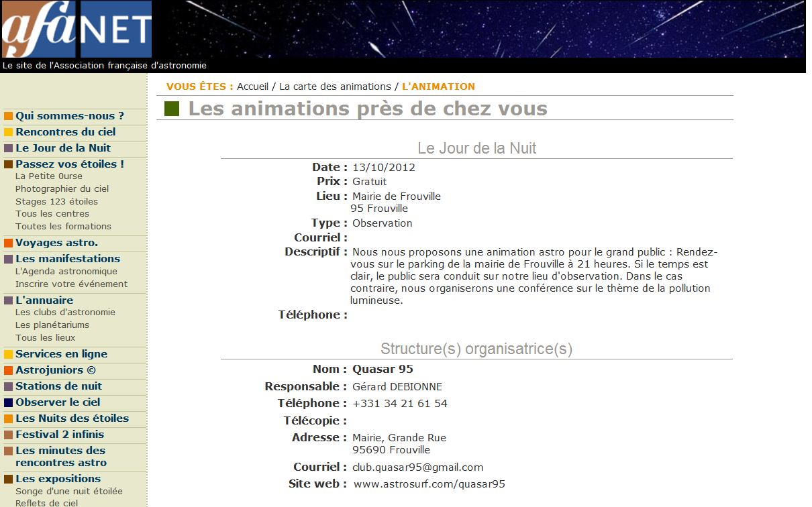
Task: Click the phone number +331 34 21 61 54
Action: pos(400,404)
